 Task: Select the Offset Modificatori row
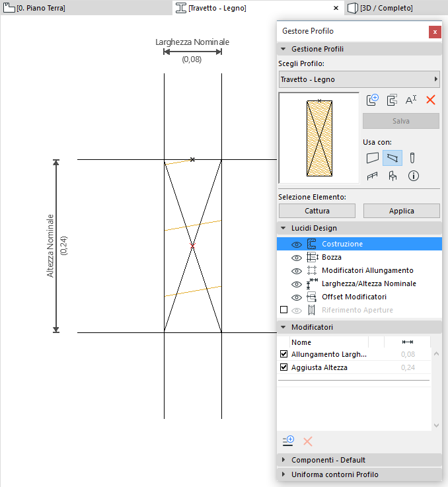[359, 297]
